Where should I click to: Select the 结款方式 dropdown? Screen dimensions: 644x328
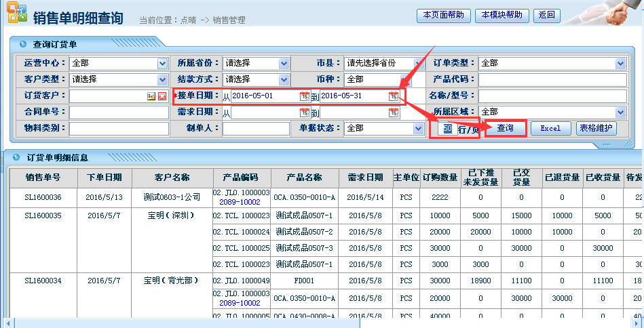coord(284,79)
